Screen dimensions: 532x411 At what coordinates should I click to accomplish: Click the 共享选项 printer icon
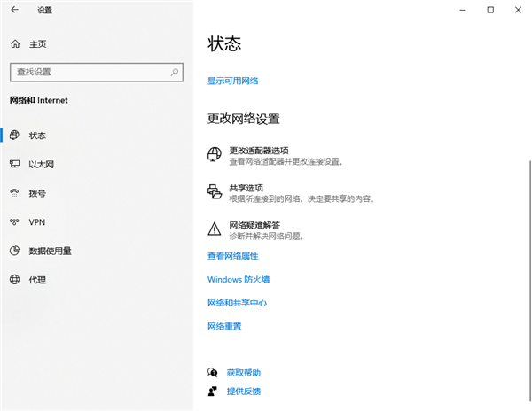click(x=215, y=191)
